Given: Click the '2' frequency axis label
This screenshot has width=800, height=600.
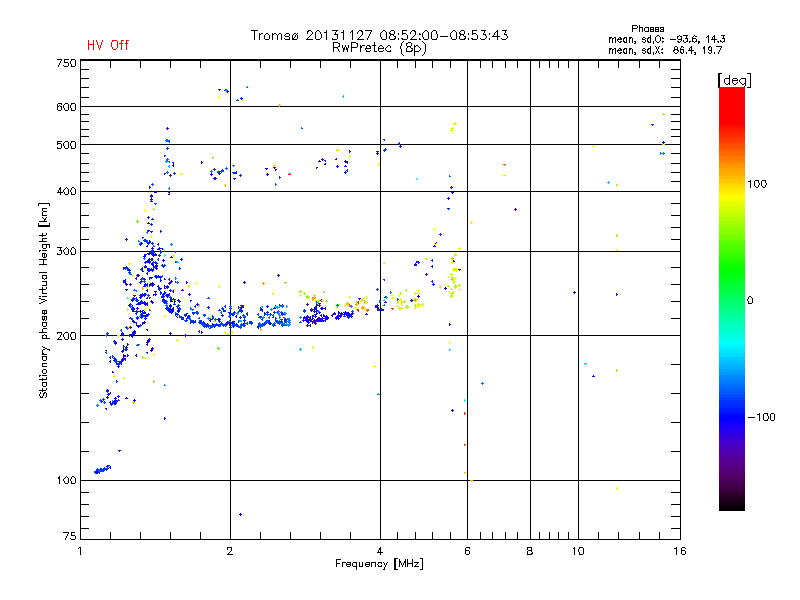Looking at the screenshot, I should click(x=230, y=551).
